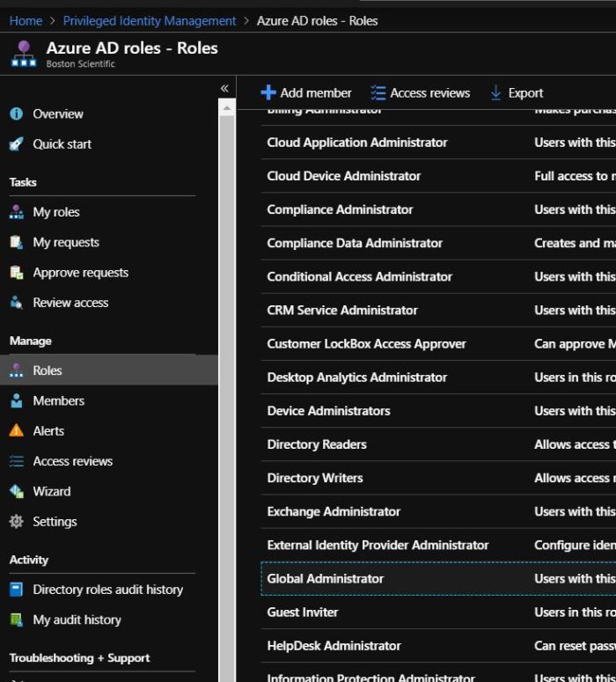
Task: Click the Settings gear icon
Action: coord(16,522)
